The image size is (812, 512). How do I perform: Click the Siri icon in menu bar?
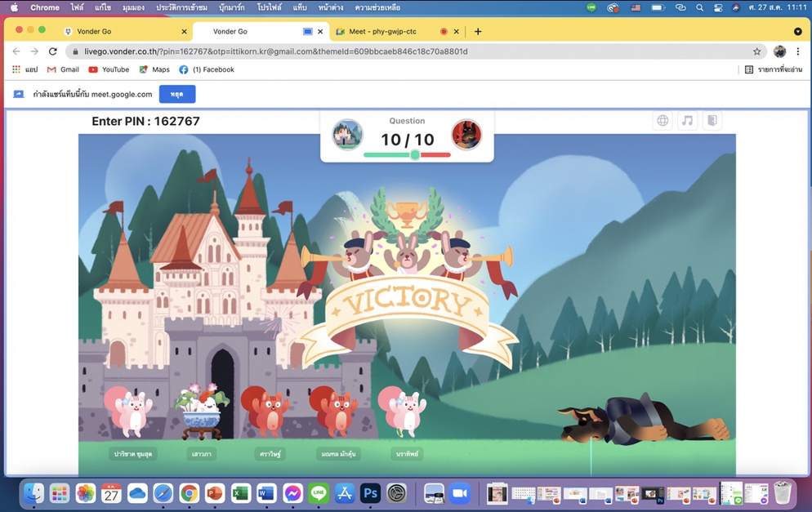pos(735,7)
